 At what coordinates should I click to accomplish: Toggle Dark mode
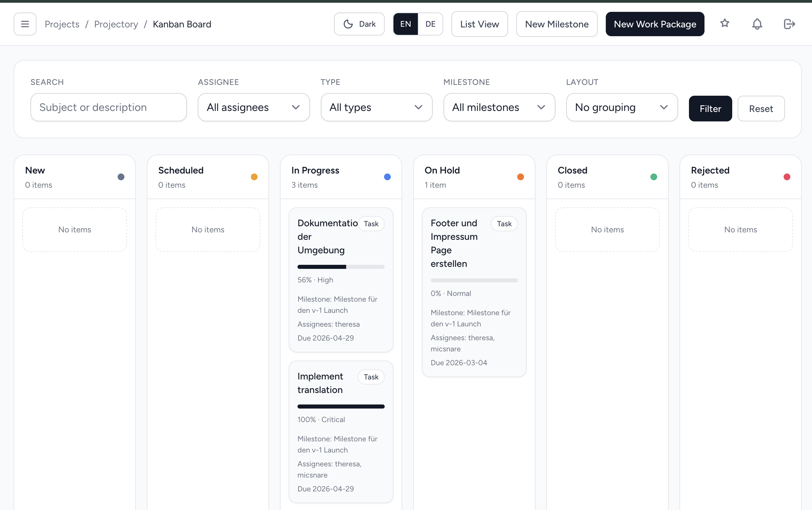(x=359, y=24)
